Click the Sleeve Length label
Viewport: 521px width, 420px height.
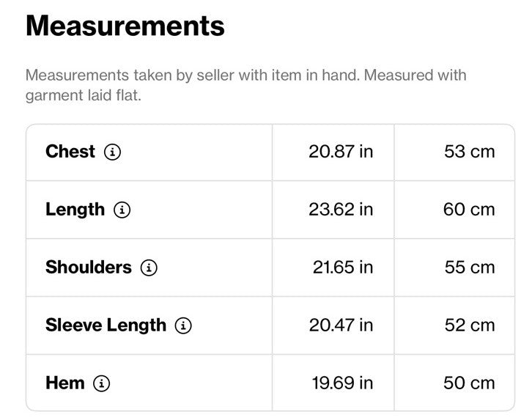click(106, 325)
